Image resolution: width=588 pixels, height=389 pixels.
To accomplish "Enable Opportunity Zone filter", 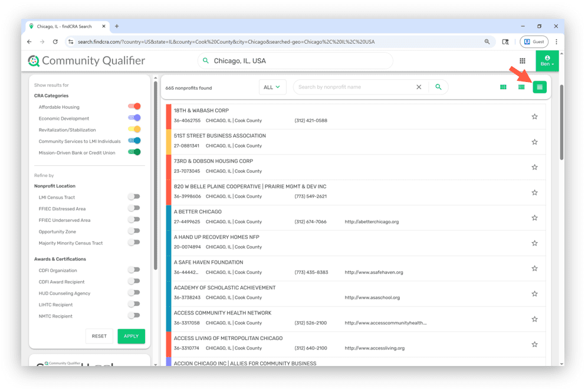I will click(134, 231).
